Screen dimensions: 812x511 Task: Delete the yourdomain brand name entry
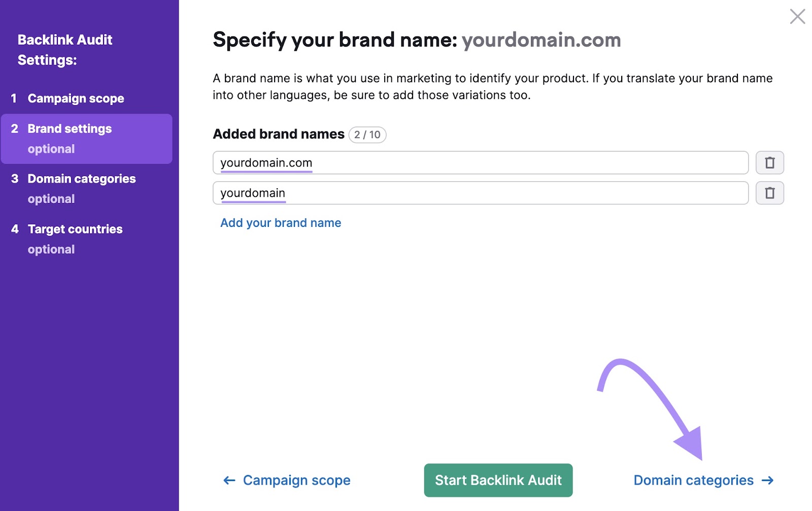click(x=770, y=193)
